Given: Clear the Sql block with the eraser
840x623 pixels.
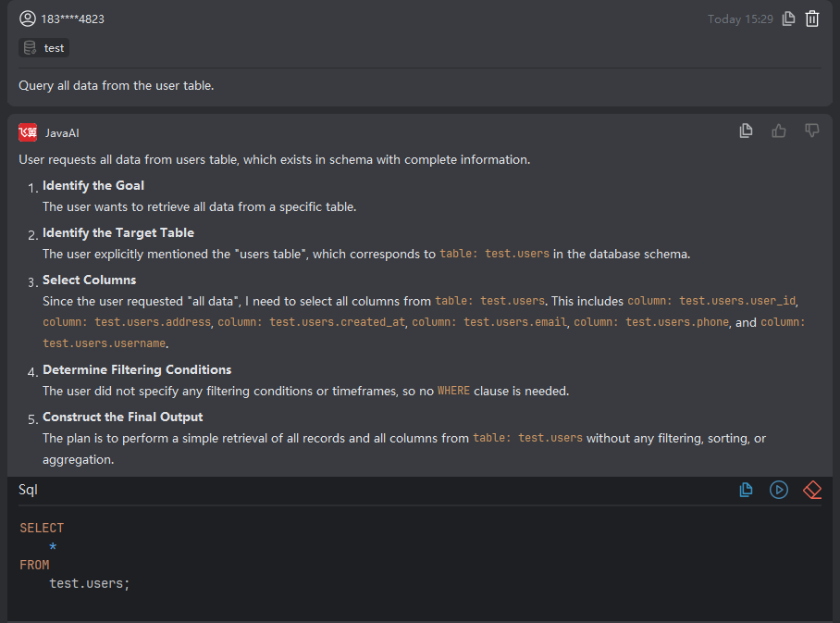Looking at the screenshot, I should coord(812,490).
